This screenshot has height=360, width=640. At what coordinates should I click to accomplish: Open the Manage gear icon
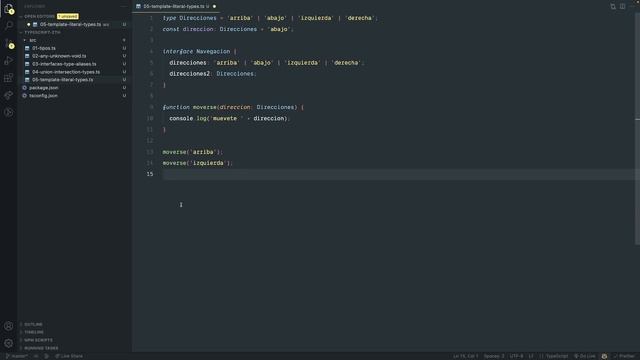coord(8,343)
